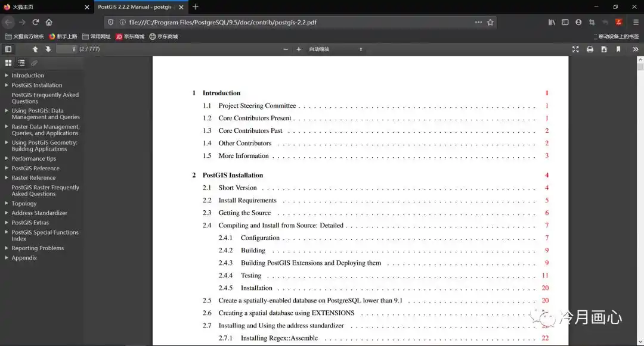Open the zoom level dropdown

(x=336, y=49)
